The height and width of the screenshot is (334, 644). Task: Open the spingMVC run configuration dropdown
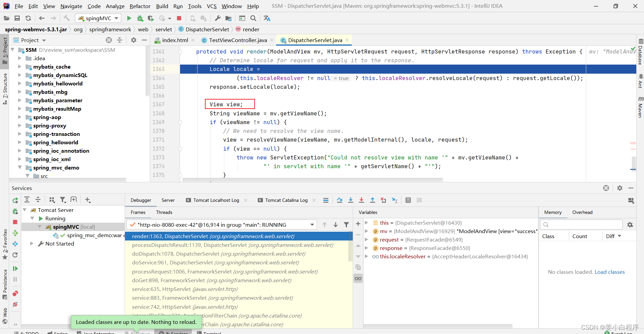pos(98,18)
